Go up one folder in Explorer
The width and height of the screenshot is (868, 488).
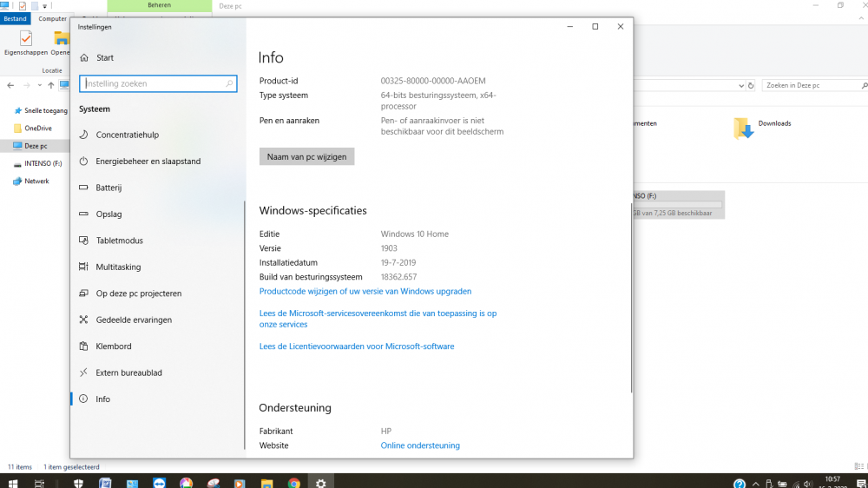pyautogui.click(x=51, y=85)
